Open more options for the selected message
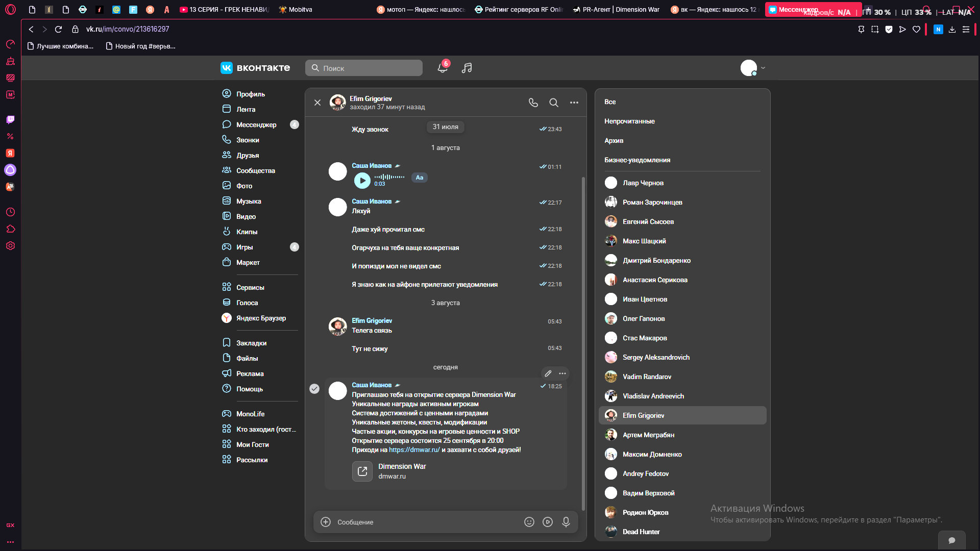 [562, 373]
